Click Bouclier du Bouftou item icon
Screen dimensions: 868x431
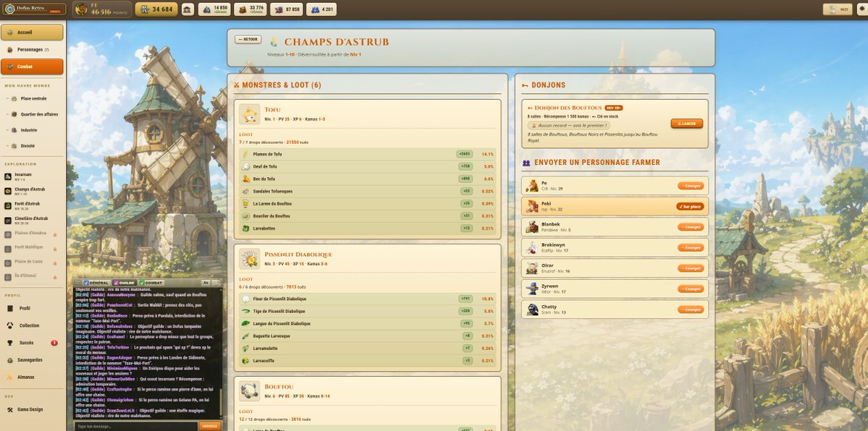pyautogui.click(x=246, y=215)
